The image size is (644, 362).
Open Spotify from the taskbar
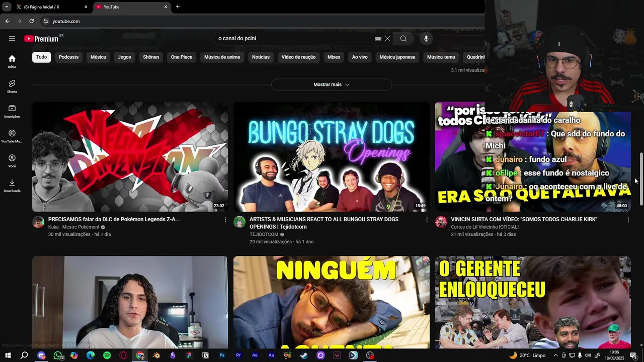[x=107, y=355]
